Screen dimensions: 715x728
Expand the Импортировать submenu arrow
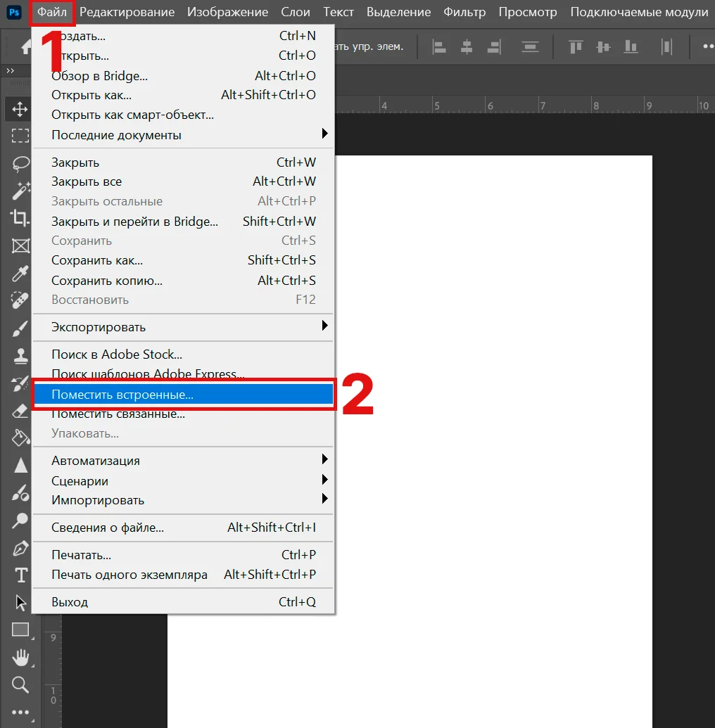click(x=324, y=499)
